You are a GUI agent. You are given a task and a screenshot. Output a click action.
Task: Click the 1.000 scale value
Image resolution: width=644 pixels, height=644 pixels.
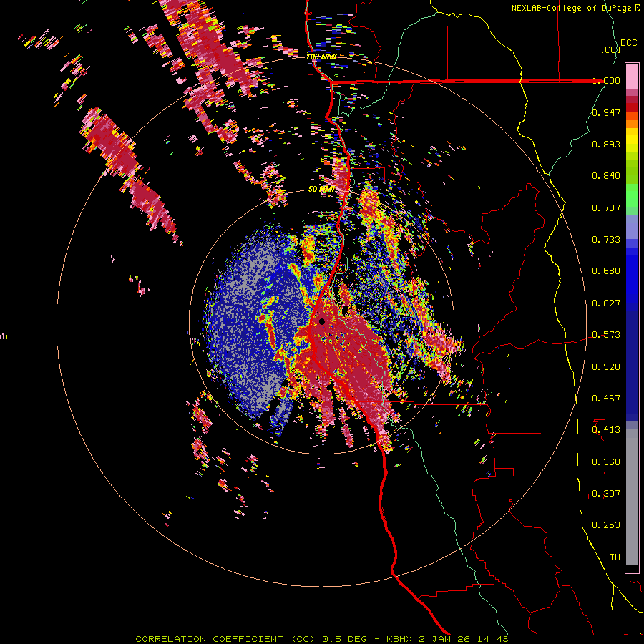[x=606, y=80]
